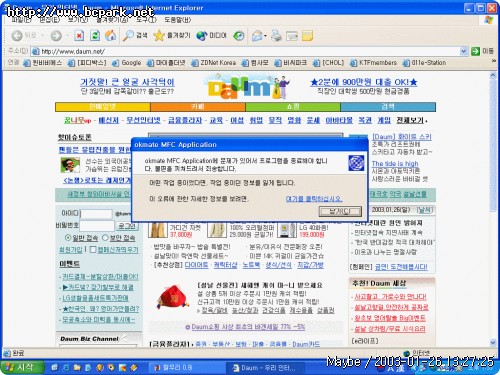The height and width of the screenshot is (375, 500).
Task: Open the KTFmembers links bar shortcut
Action: (373, 63)
